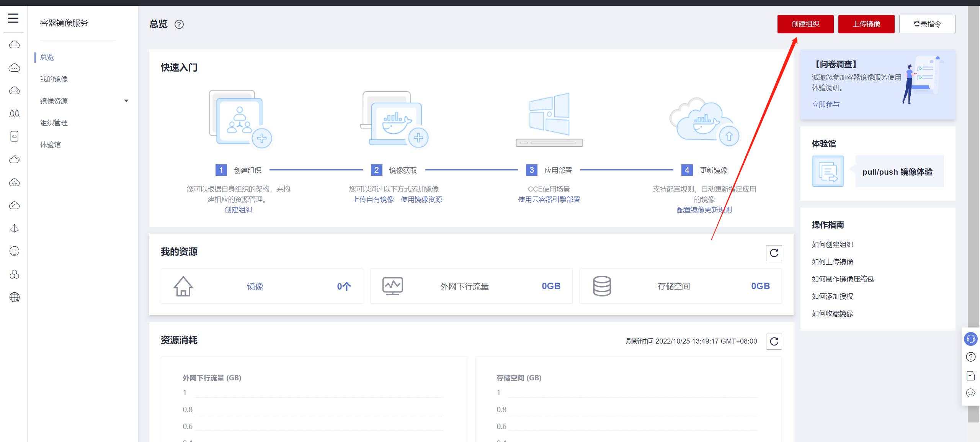The height and width of the screenshot is (442, 980).
Task: Select 体验馆 in side navigation
Action: (x=51, y=145)
